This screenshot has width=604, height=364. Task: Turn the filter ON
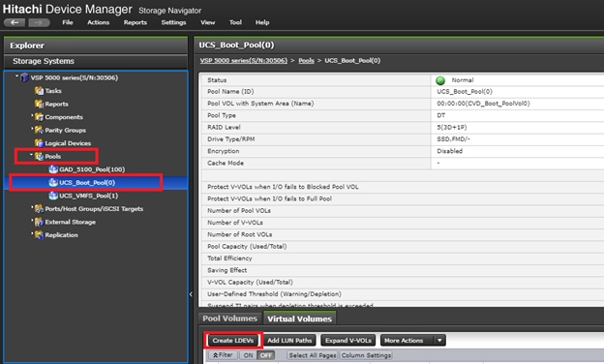(x=249, y=355)
